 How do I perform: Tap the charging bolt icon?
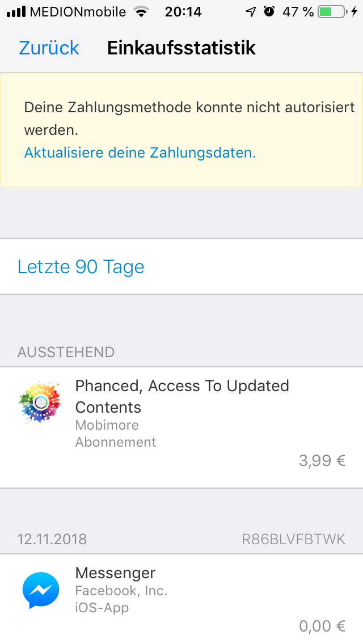(x=354, y=12)
